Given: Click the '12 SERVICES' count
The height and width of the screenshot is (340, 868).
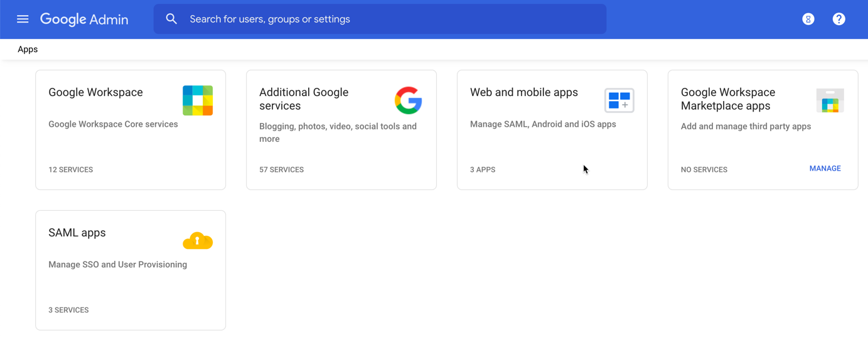Looking at the screenshot, I should (70, 170).
